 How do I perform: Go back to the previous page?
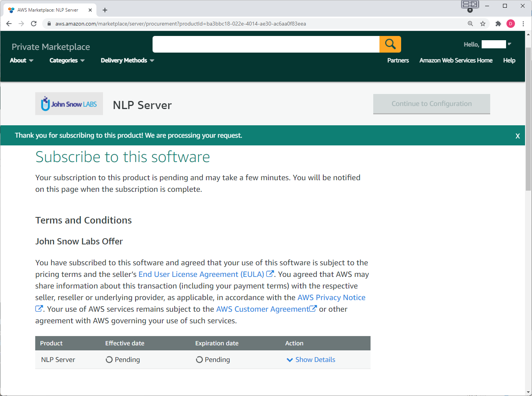coord(9,24)
